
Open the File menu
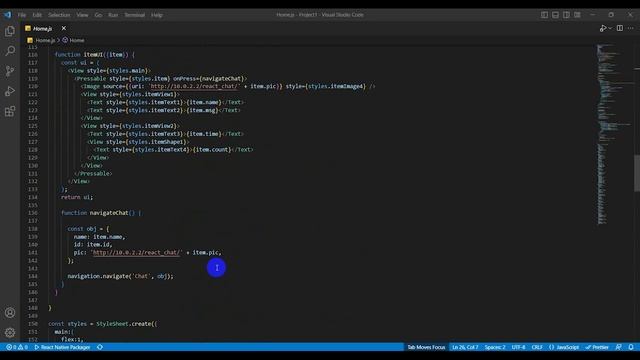22,15
